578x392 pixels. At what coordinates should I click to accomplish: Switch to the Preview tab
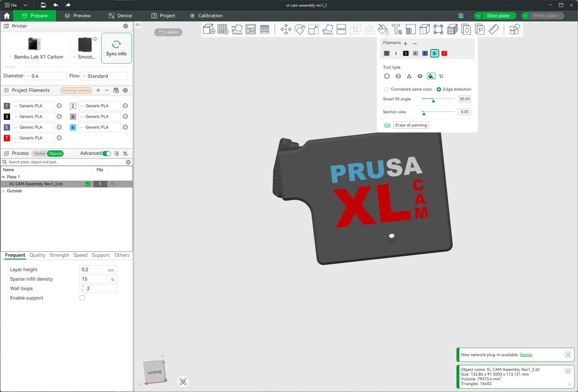point(78,16)
